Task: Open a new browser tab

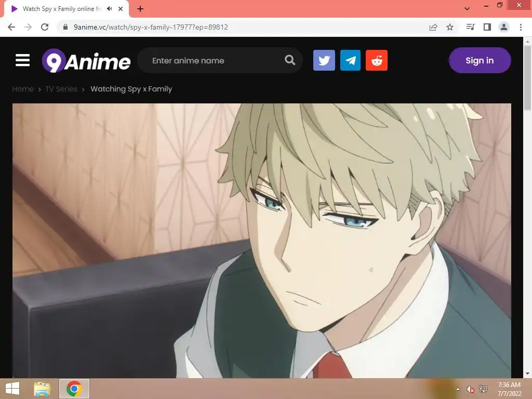Action: (x=140, y=9)
